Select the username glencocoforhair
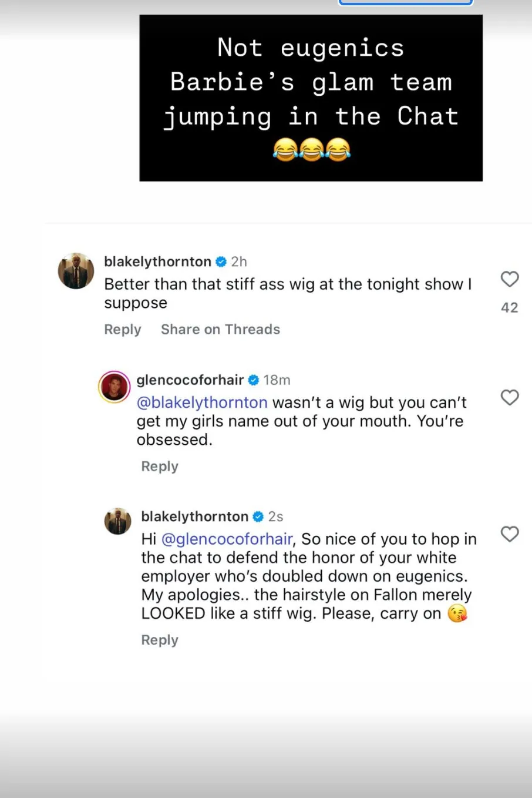The height and width of the screenshot is (798, 532). coord(189,380)
